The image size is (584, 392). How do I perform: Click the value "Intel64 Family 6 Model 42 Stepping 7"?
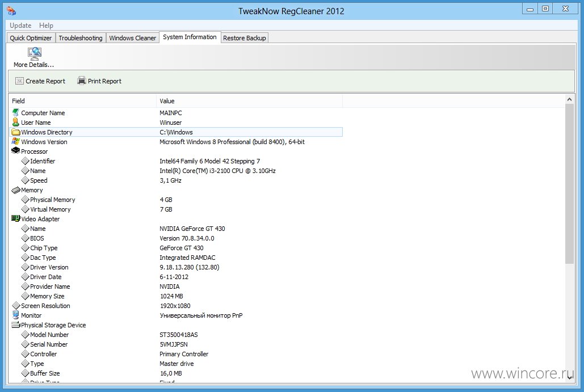coord(209,161)
